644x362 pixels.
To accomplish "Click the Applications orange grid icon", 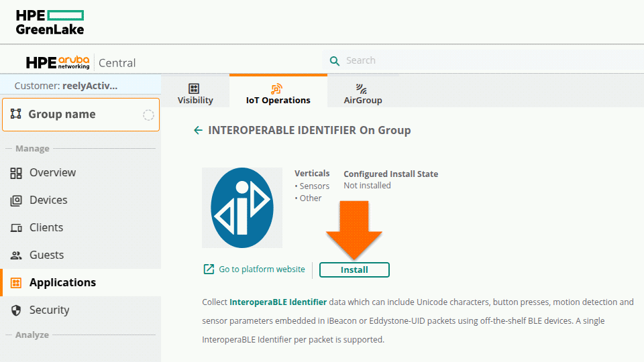I will point(16,283).
